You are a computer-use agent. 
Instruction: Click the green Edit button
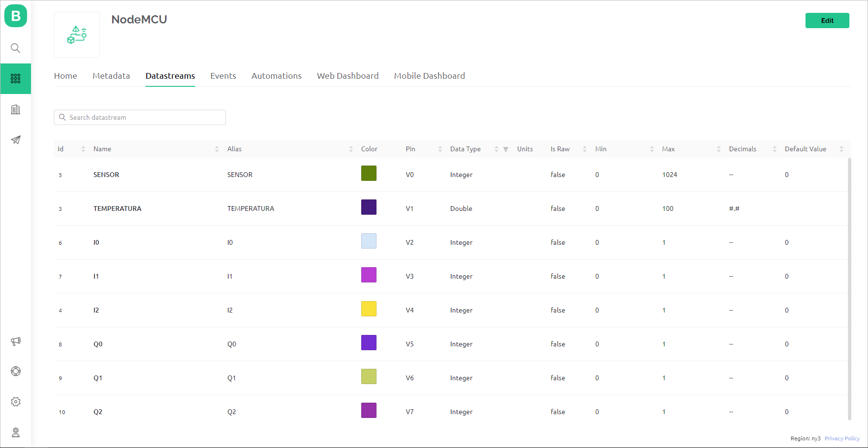[827, 21]
